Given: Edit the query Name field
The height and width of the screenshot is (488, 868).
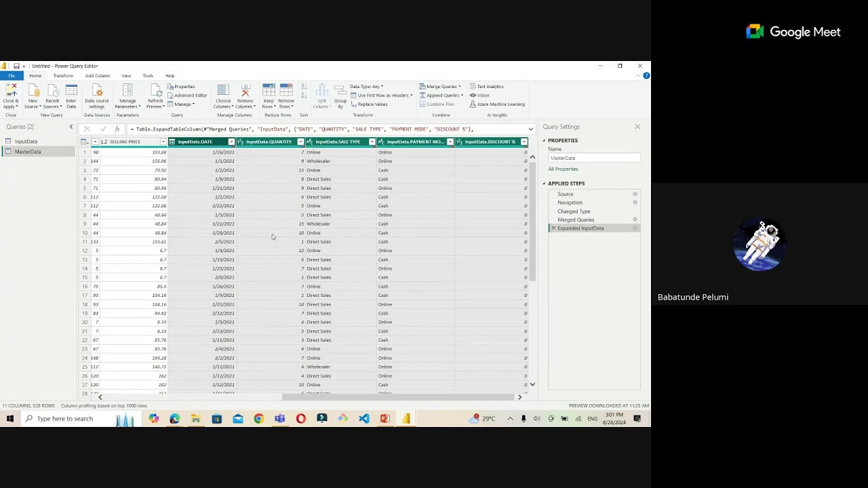Looking at the screenshot, I should click(x=593, y=158).
